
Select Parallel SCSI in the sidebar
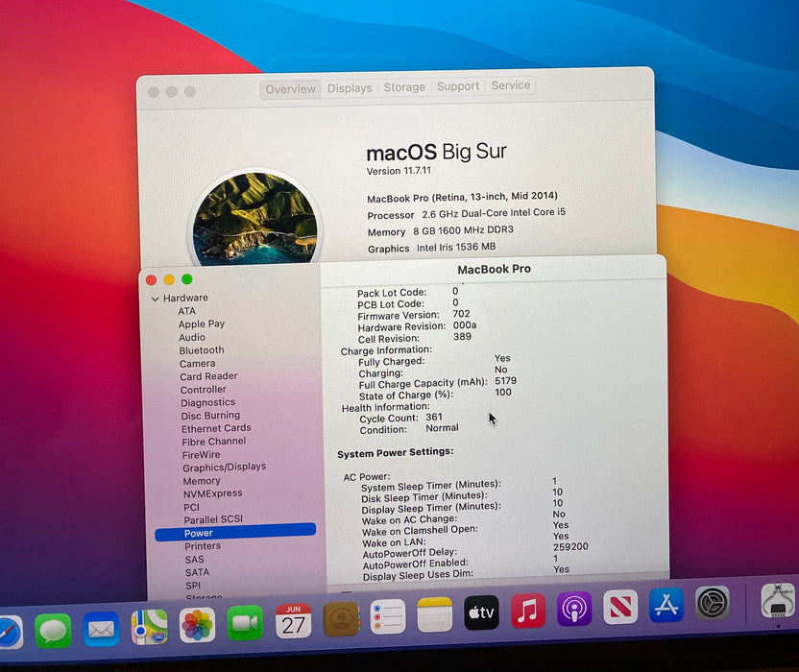213,519
